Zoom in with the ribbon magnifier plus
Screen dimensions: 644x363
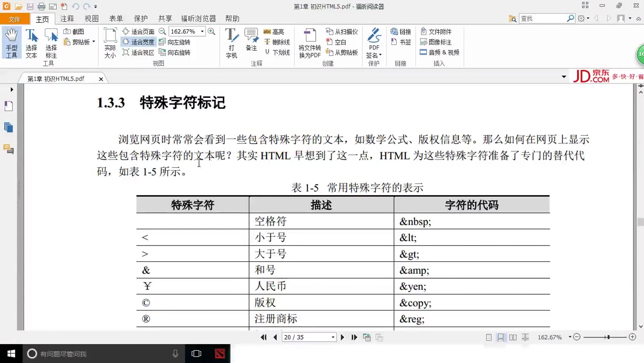click(212, 31)
